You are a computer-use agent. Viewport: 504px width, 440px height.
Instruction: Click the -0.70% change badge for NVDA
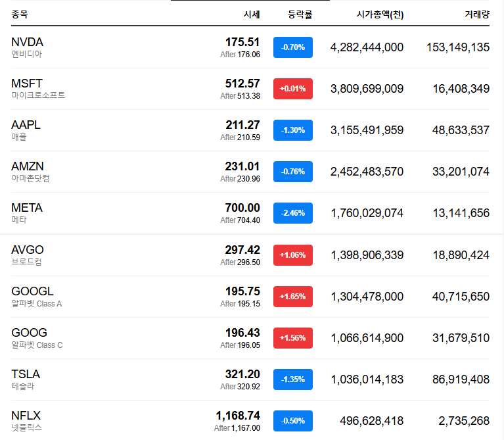[293, 47]
